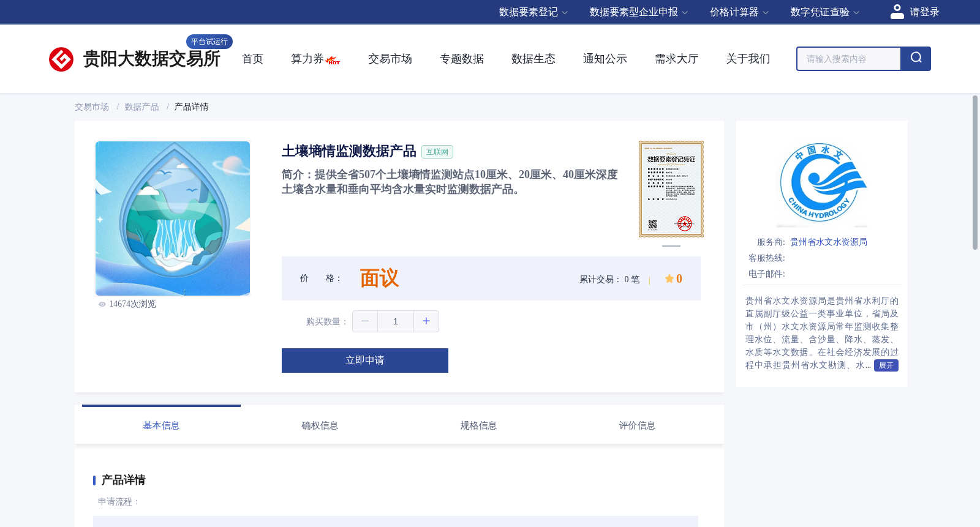The width and height of the screenshot is (980, 527).
Task: Open 专题数据 navigation item
Action: tap(462, 59)
